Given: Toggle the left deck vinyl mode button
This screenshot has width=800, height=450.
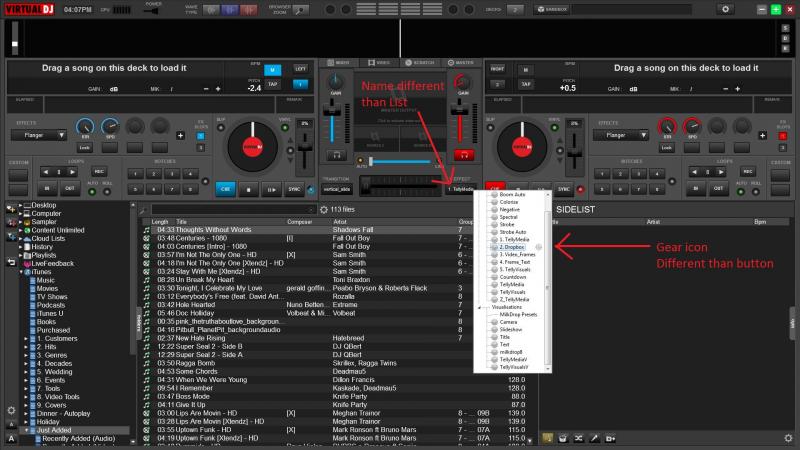Looking at the screenshot, I should (x=285, y=128).
